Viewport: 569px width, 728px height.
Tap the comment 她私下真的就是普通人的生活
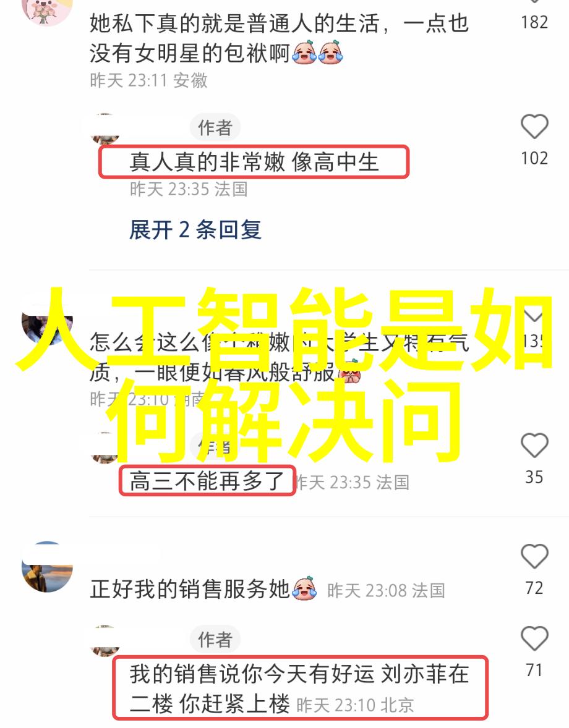pyautogui.click(x=279, y=38)
